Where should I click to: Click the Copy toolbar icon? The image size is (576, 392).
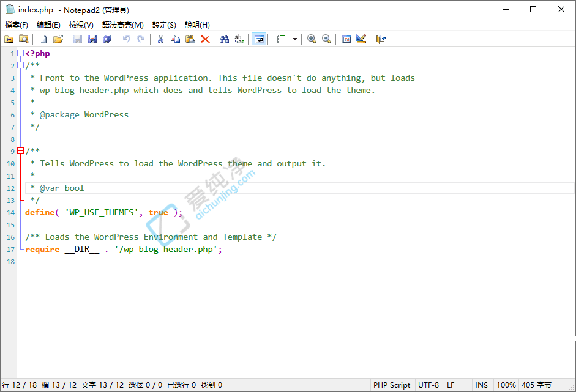coord(175,39)
